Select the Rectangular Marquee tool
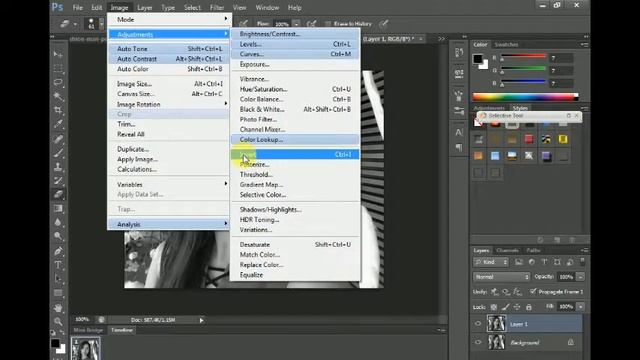Screen dimensions: 640x360 pos(58,68)
